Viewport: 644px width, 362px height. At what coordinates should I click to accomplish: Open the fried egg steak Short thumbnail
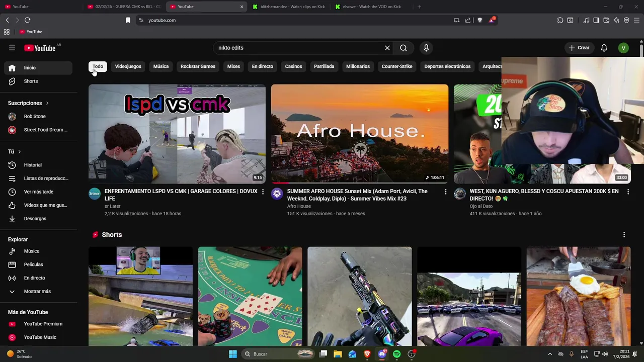(579, 297)
